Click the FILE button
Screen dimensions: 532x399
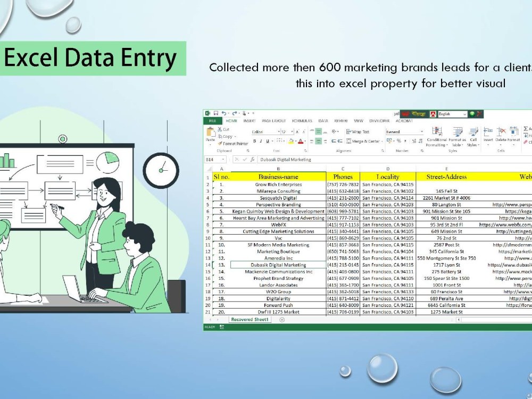(212, 121)
